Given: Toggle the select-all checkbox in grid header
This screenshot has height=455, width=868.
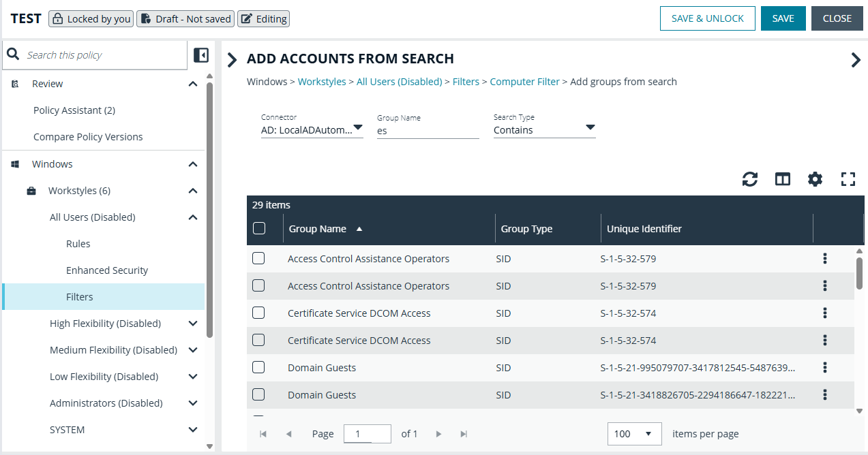Looking at the screenshot, I should (x=259, y=228).
